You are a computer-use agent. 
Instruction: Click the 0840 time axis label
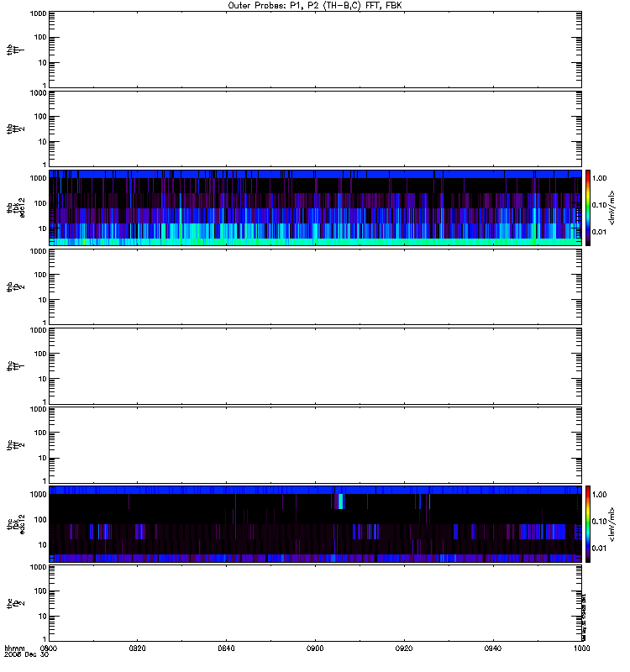point(226,648)
